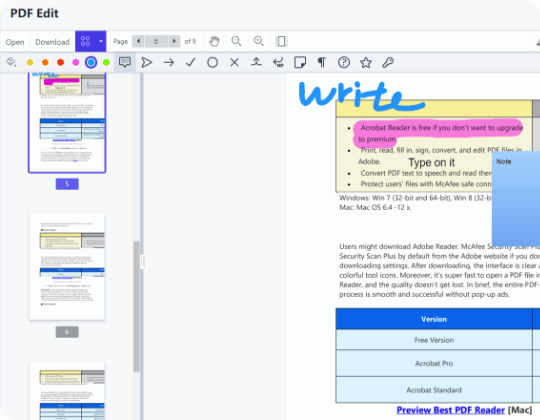Click the page number input field
Viewport: 540px width, 420px height.
click(x=156, y=41)
